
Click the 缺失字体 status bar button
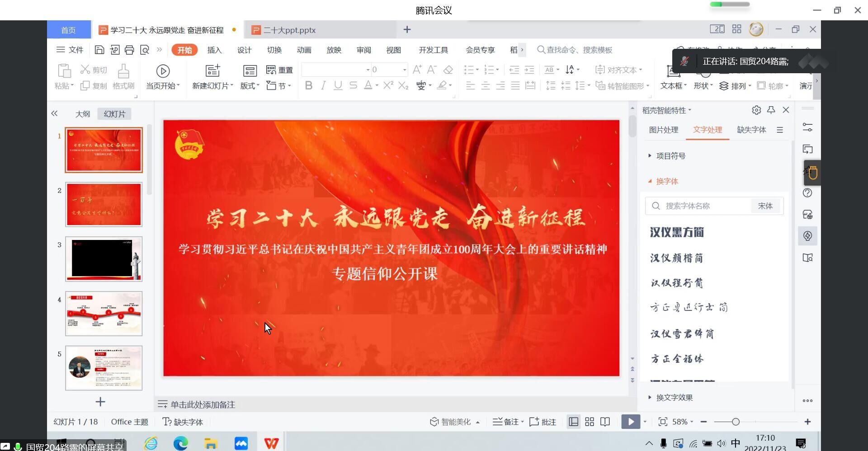point(183,422)
